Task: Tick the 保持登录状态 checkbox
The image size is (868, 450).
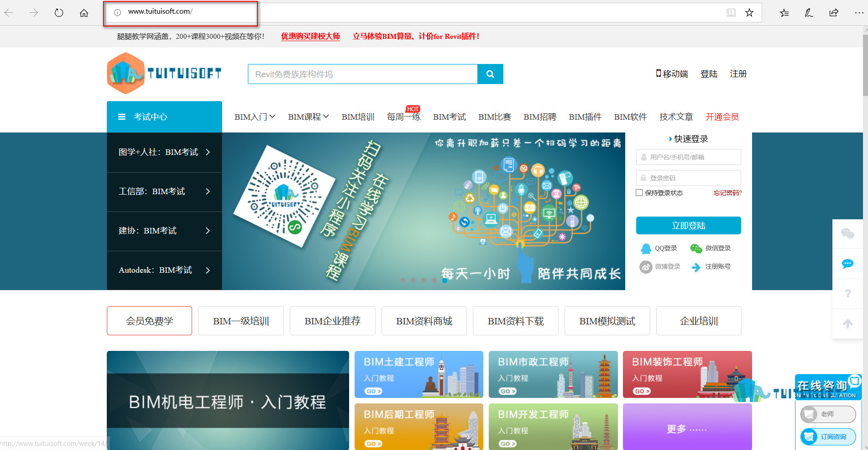Action: pyautogui.click(x=639, y=193)
